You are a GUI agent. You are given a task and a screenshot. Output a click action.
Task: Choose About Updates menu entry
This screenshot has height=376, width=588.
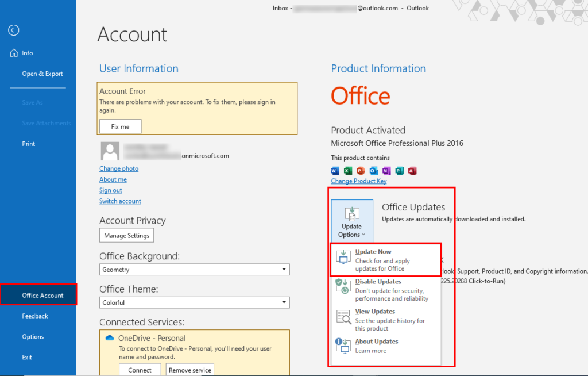pos(386,346)
